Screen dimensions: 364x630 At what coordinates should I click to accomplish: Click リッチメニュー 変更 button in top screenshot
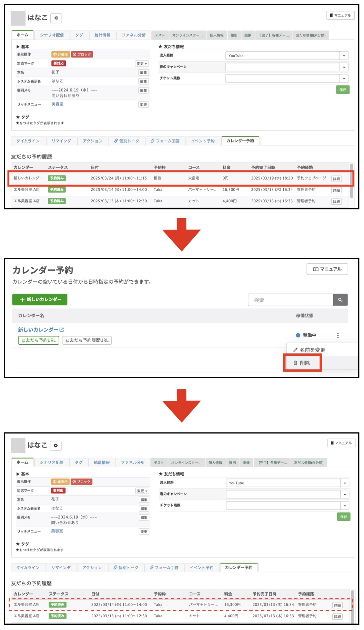[x=143, y=104]
